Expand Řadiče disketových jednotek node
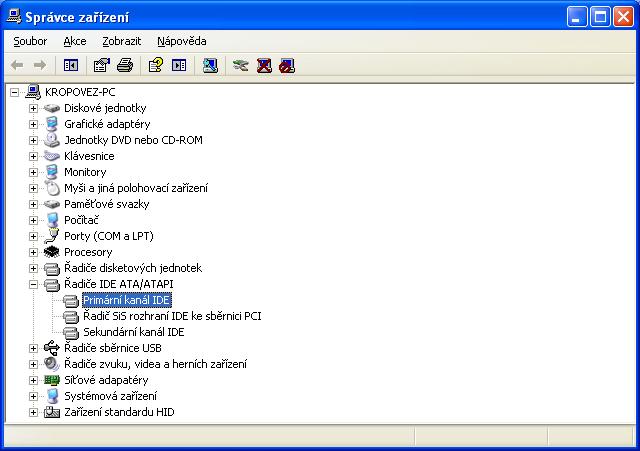 [x=33, y=268]
